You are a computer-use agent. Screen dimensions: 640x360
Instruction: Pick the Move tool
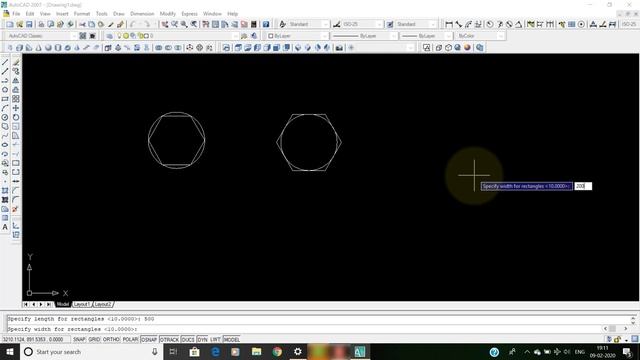pyautogui.click(x=16, y=108)
